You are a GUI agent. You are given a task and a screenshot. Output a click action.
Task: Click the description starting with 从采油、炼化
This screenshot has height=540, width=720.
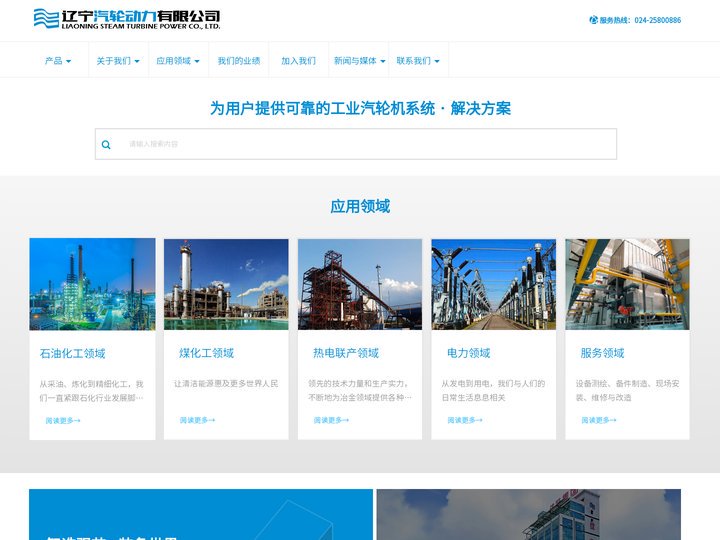[x=91, y=391]
